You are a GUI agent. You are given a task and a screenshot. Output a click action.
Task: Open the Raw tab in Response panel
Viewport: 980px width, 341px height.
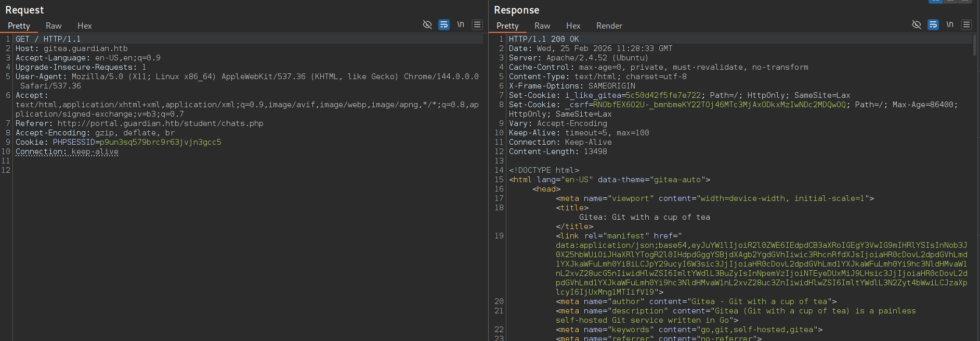(542, 26)
